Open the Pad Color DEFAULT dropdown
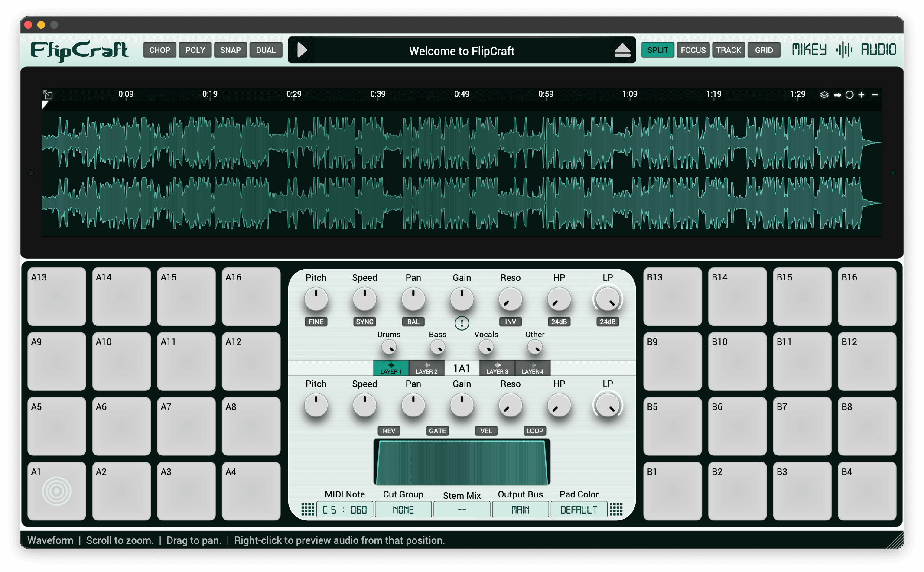This screenshot has width=924, height=572. (x=579, y=510)
